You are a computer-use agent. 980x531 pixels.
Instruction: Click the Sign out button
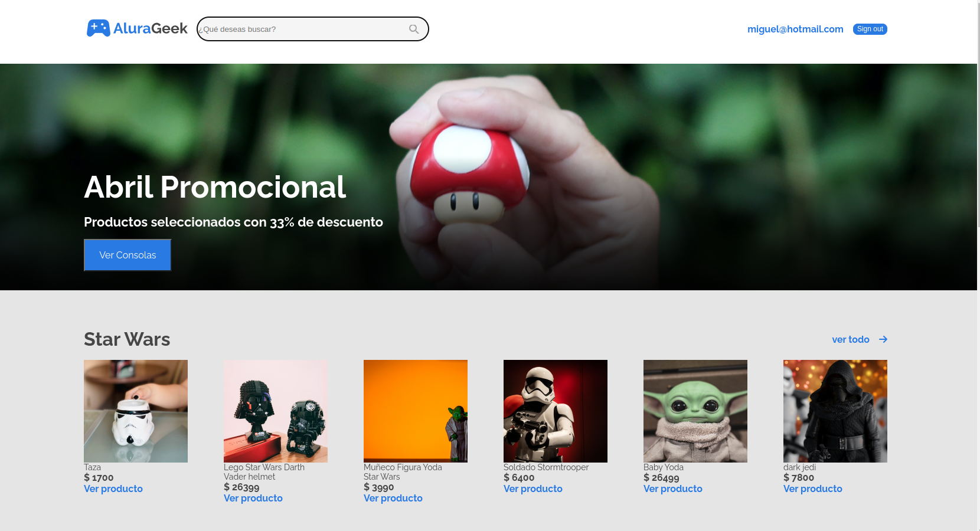click(870, 29)
